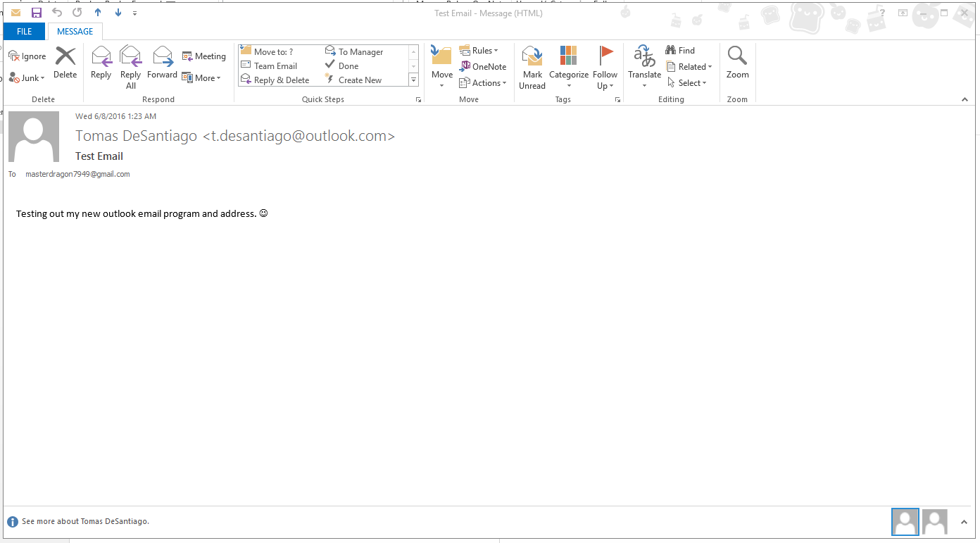Click the message body text 'Testing out my new outlook'

tap(75, 213)
